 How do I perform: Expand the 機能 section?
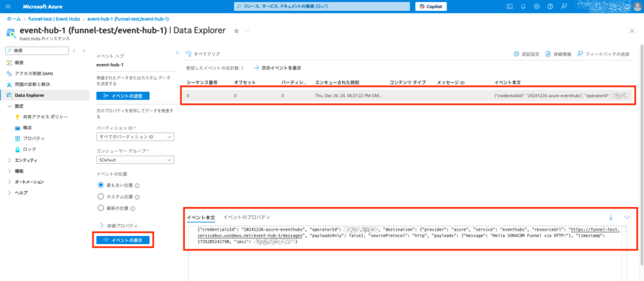point(9,171)
